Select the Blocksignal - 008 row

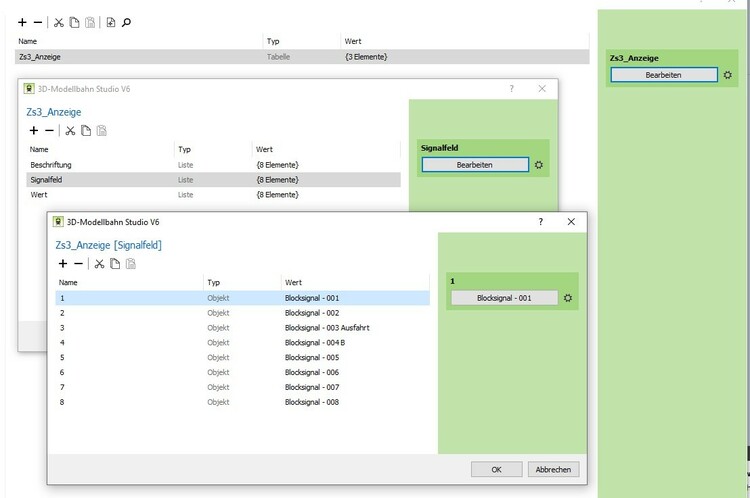243,402
